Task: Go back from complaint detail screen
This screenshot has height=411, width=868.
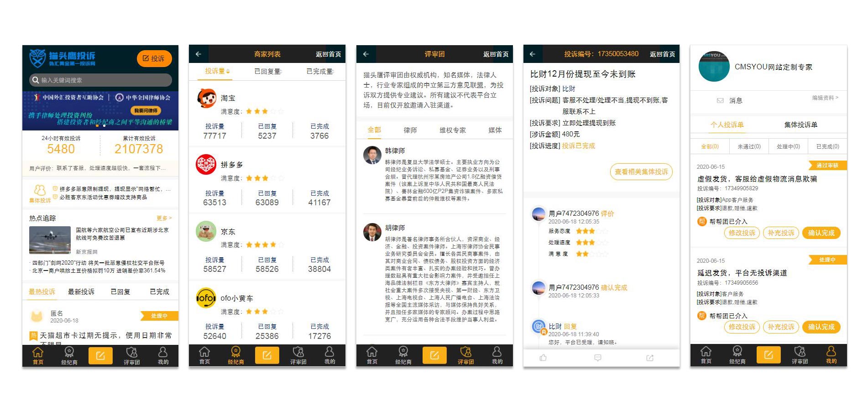Action: pos(533,54)
